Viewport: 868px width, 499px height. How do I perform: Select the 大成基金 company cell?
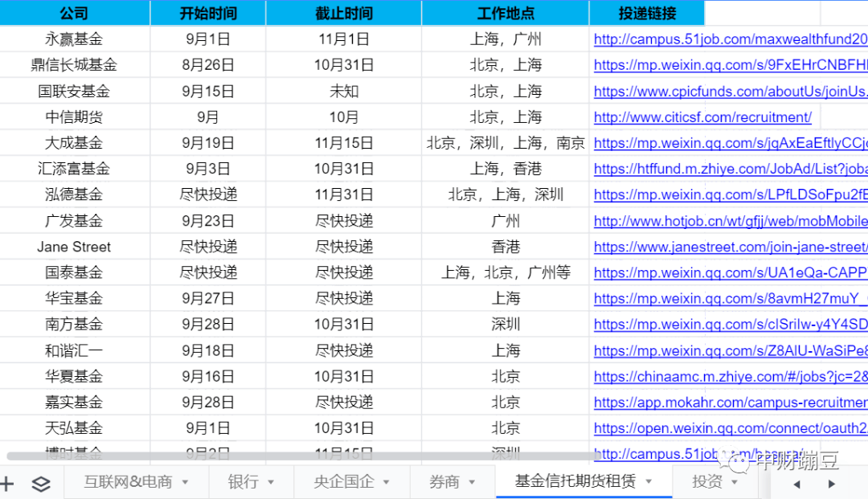click(75, 143)
